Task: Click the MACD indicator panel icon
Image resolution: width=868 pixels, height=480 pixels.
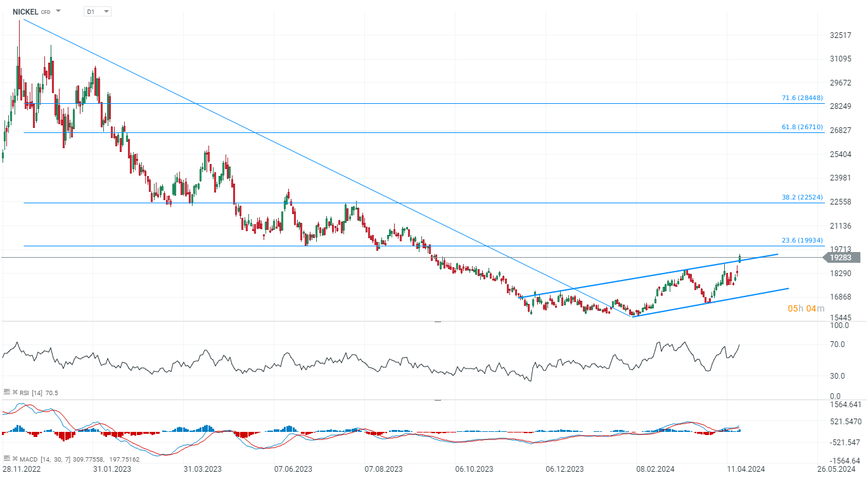Action: tap(7, 458)
